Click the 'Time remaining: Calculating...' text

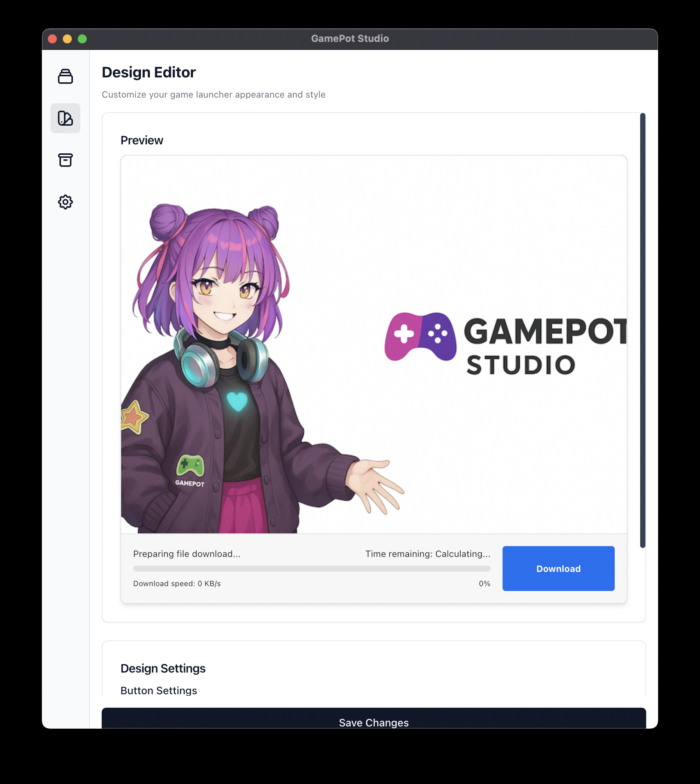point(428,554)
